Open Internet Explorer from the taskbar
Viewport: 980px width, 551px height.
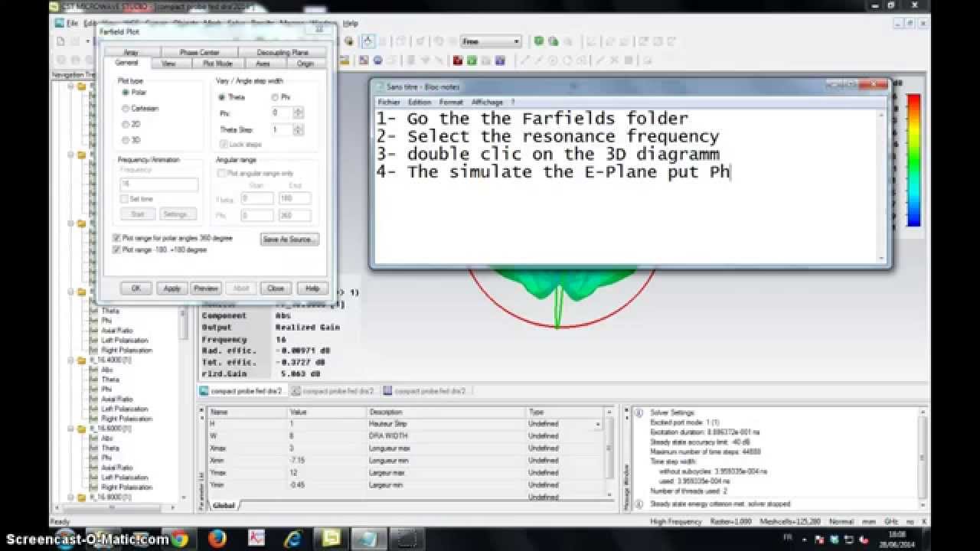pos(293,539)
